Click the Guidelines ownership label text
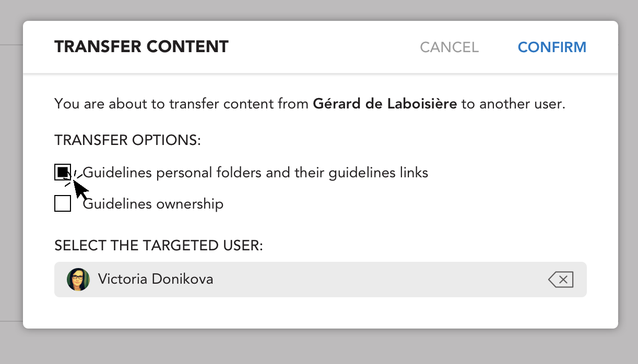The width and height of the screenshot is (638, 364). (x=153, y=204)
